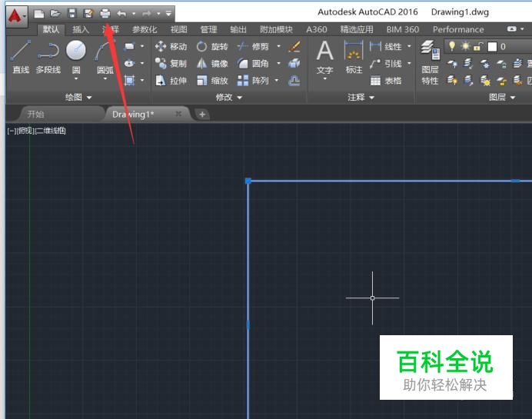This screenshot has width=532, height=419.
Task: Open the 图层特性 layer properties manager
Action: pyautogui.click(x=430, y=62)
